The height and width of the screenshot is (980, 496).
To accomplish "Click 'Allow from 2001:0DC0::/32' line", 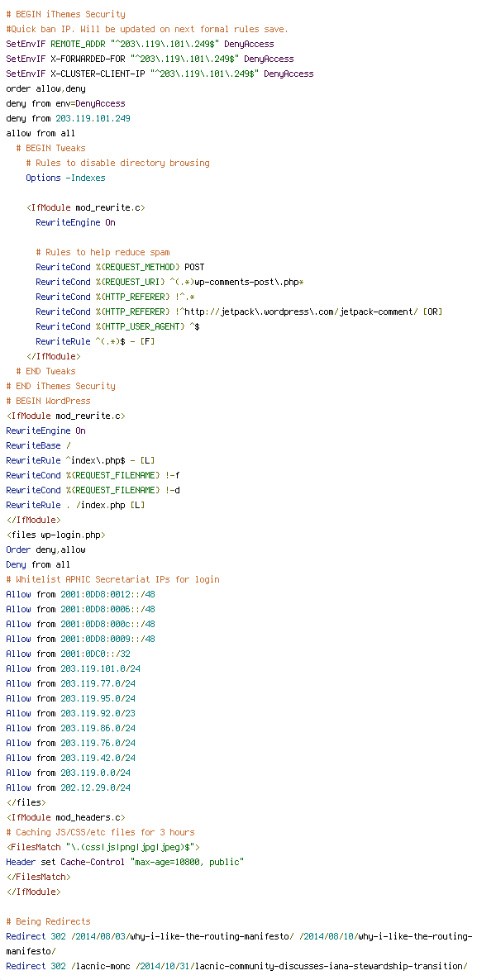I will click(68, 654).
